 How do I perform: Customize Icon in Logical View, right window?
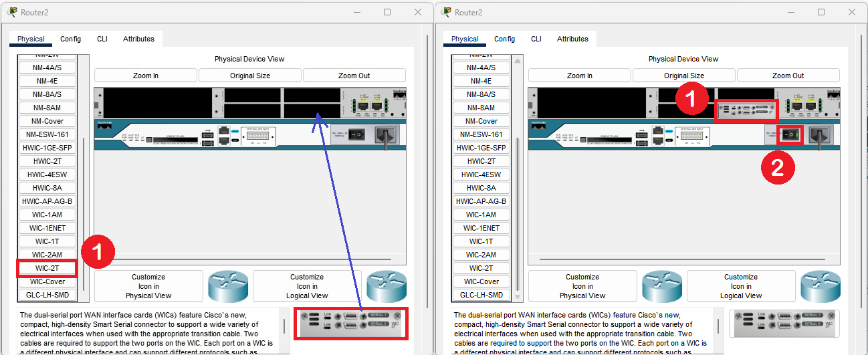[741, 286]
